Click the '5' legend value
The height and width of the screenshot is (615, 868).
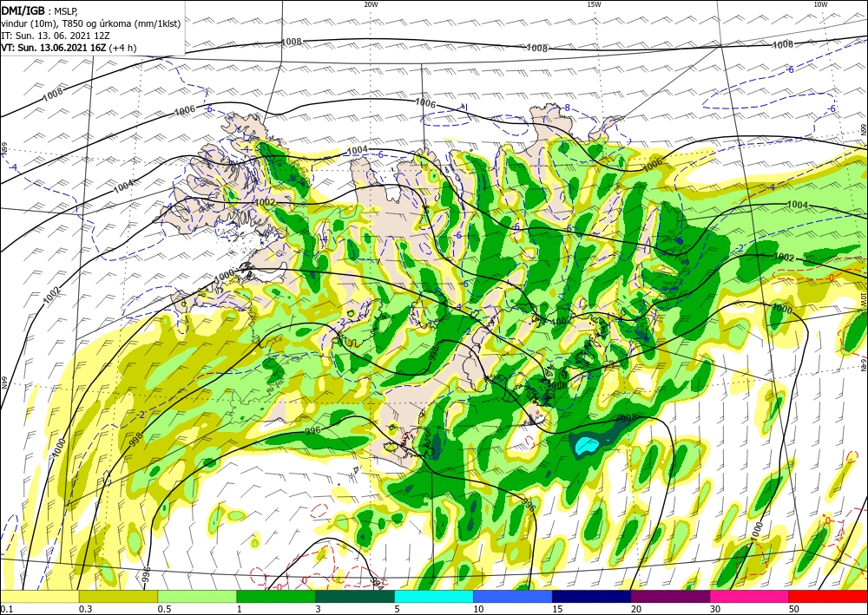point(397,609)
